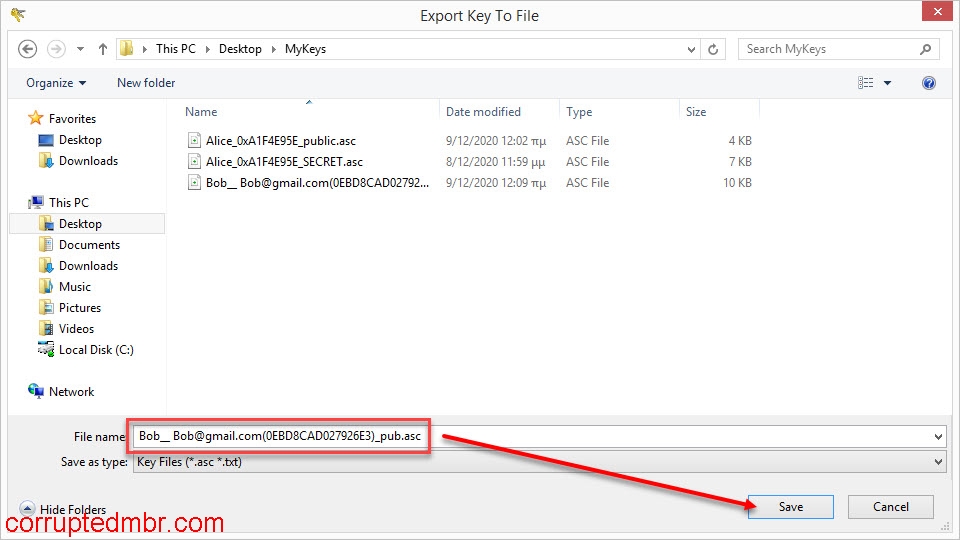Close the Export Key To File dialog
This screenshot has height=540, width=960.
(937, 12)
